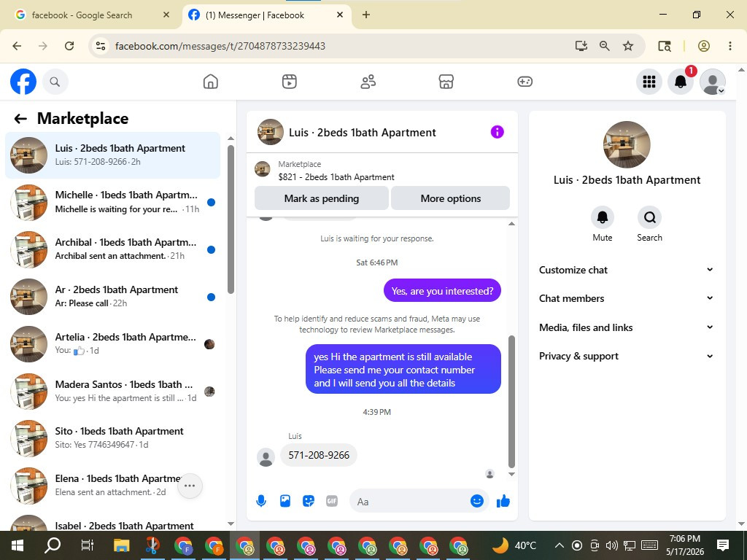Open browser zoom magnifier icon
Viewport: 747px width, 560px height.
(x=605, y=46)
